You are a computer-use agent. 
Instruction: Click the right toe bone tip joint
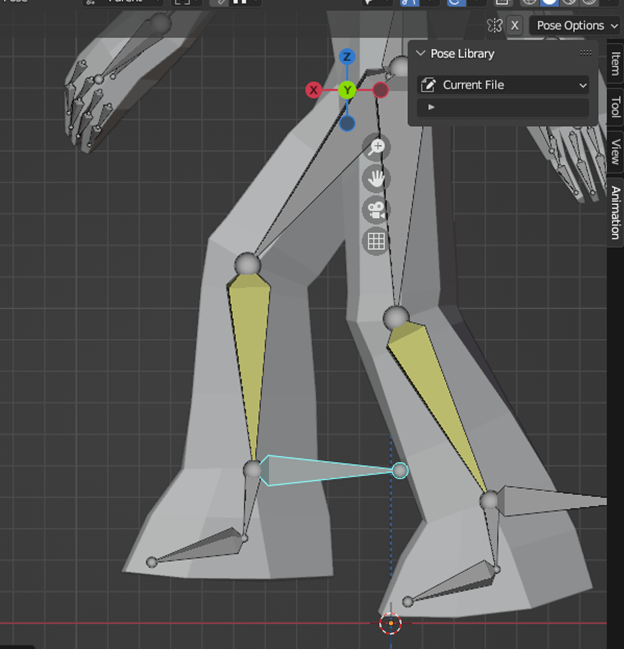[x=408, y=601]
